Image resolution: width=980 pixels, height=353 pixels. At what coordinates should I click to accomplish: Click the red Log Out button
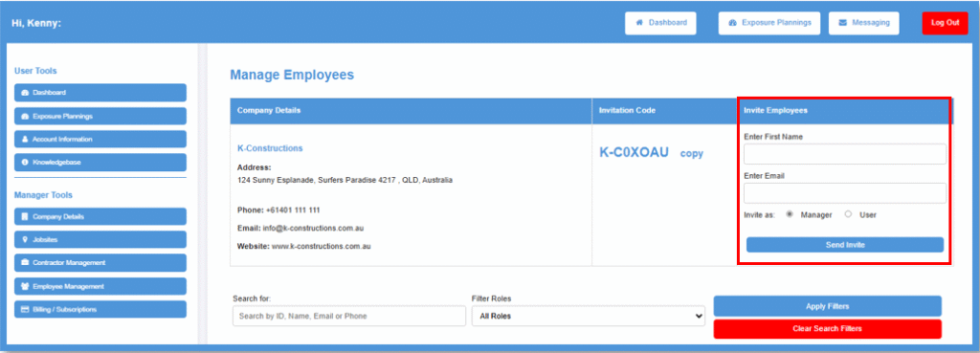pos(945,23)
